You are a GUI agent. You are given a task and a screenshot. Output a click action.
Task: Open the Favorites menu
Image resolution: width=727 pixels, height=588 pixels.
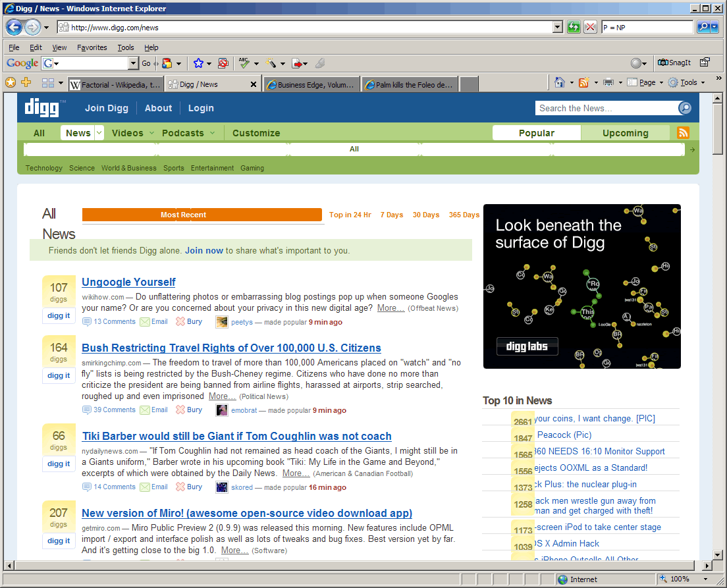tap(92, 47)
